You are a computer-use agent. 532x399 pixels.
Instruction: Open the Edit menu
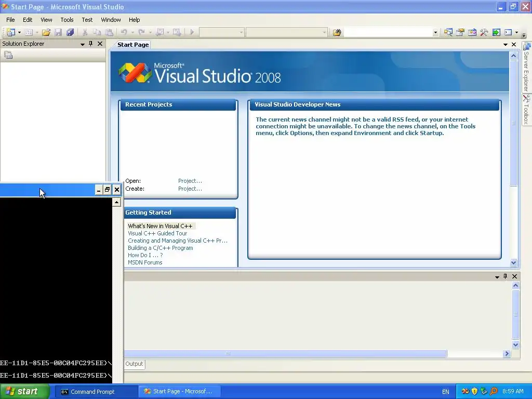28,20
